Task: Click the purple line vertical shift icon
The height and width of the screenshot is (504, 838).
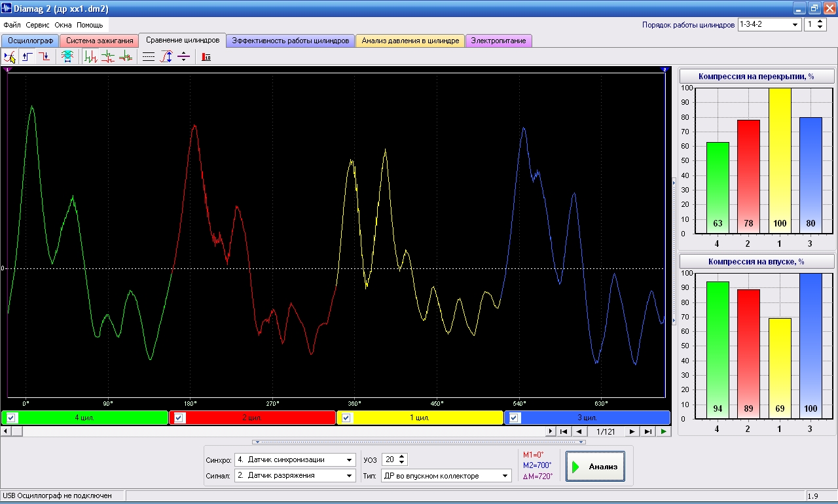Action: click(x=183, y=57)
